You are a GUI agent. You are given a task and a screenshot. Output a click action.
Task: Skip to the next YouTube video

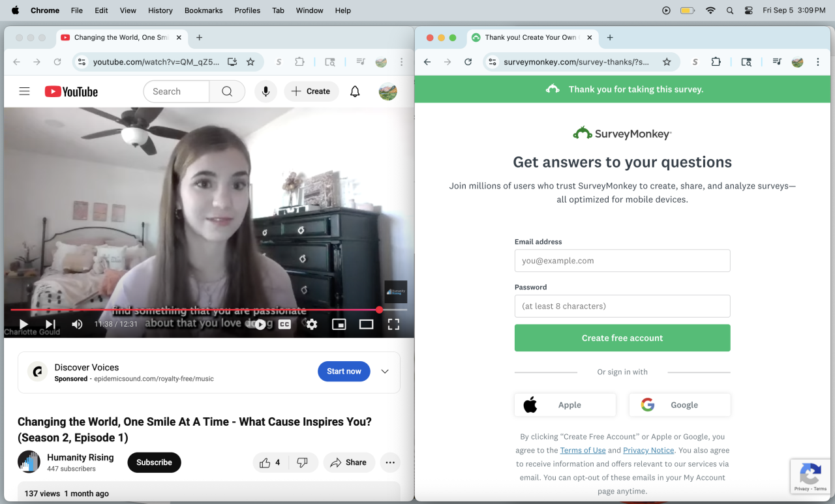[50, 324]
